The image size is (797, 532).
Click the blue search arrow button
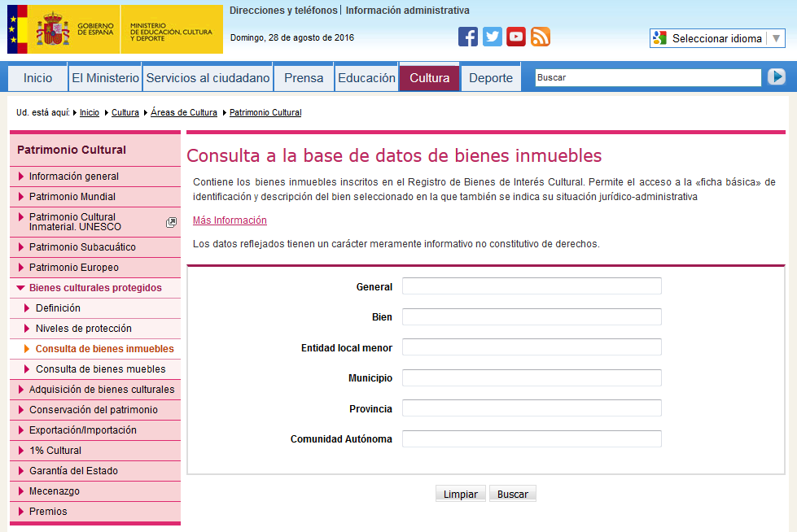(x=776, y=76)
